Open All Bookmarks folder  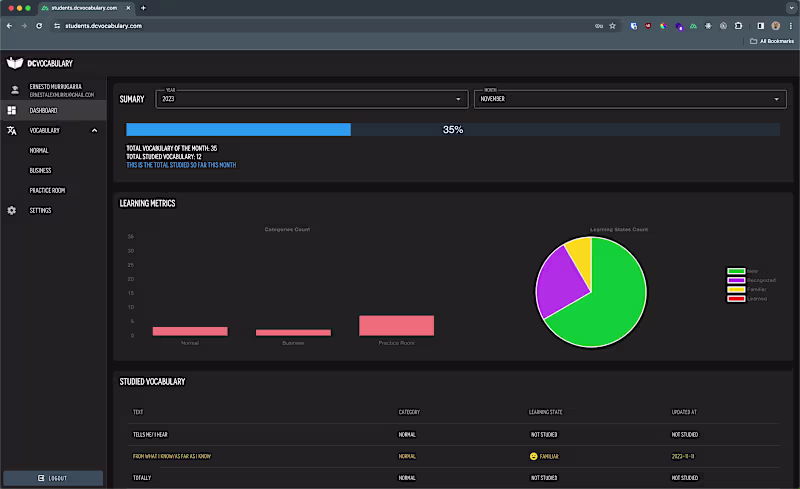(x=772, y=41)
